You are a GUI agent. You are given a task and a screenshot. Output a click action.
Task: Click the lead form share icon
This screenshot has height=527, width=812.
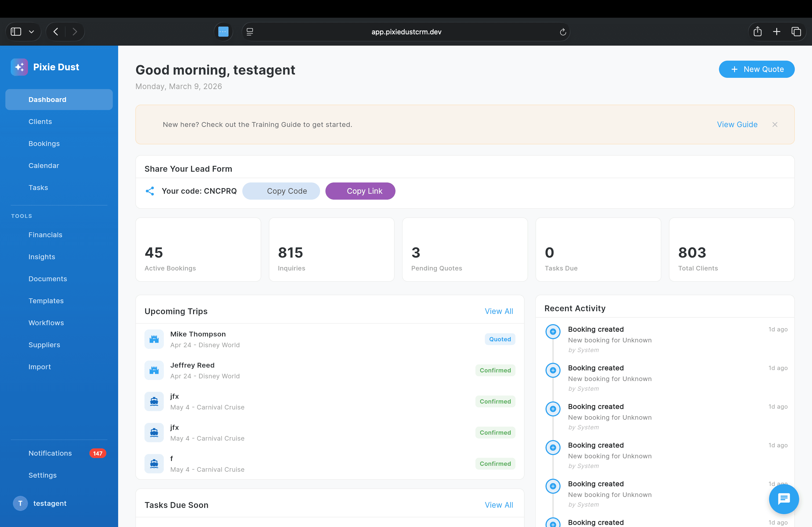tap(150, 191)
